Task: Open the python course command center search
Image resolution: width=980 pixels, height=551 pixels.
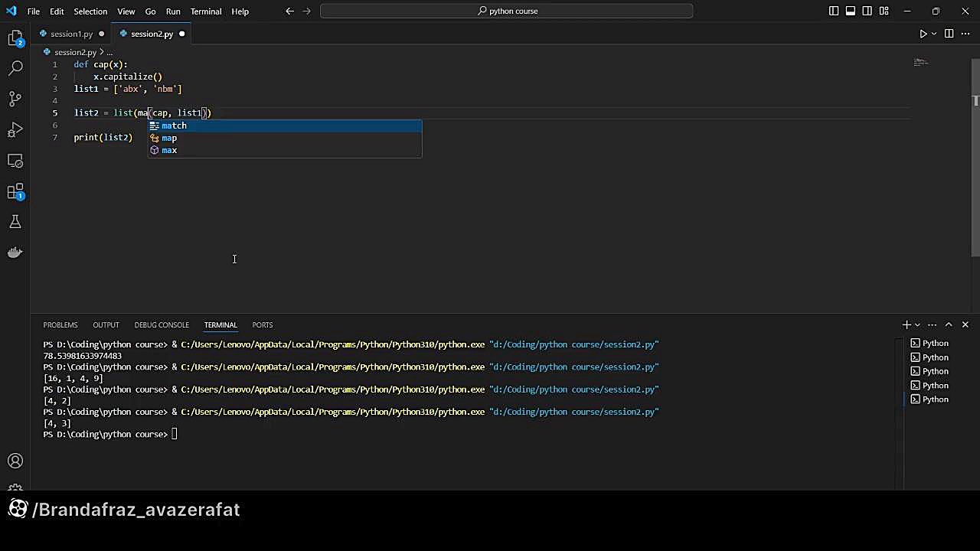Action: tap(507, 11)
